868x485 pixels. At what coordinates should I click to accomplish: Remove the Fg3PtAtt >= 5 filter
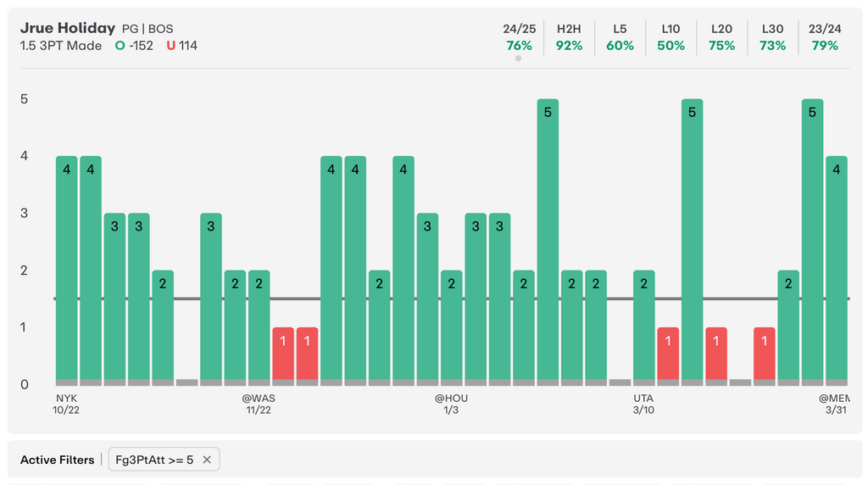pyautogui.click(x=207, y=460)
